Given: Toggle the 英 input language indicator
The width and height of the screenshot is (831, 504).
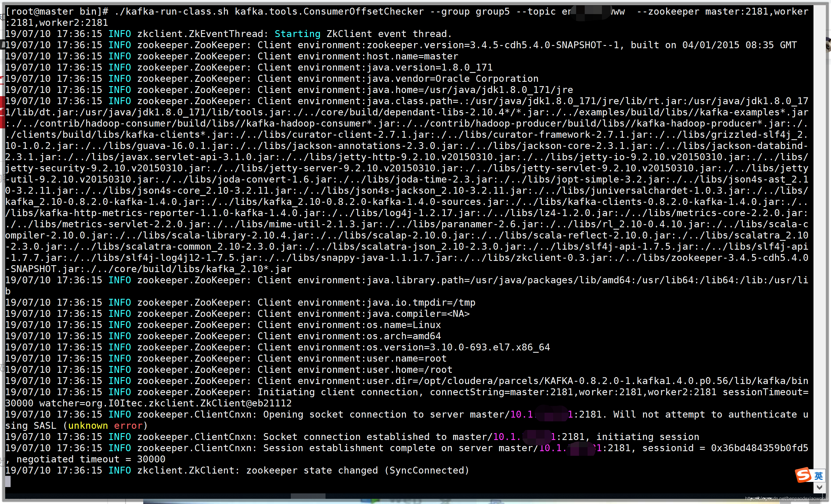Looking at the screenshot, I should click(x=819, y=476).
